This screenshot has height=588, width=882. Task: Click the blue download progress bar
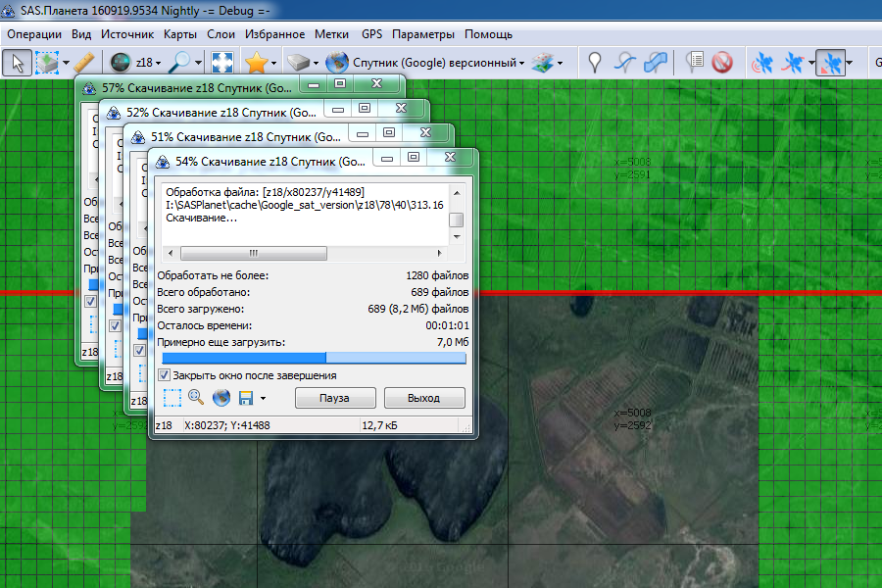[x=312, y=358]
